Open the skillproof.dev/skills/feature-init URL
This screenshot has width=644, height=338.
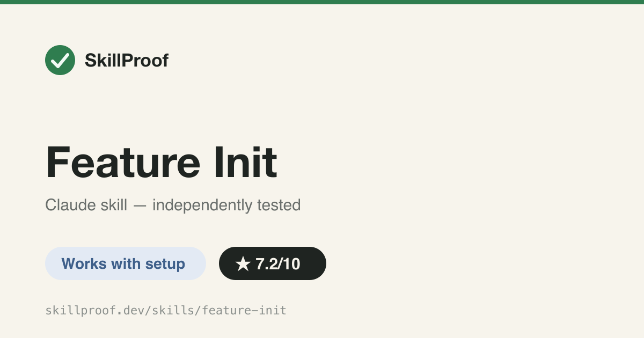point(166,310)
